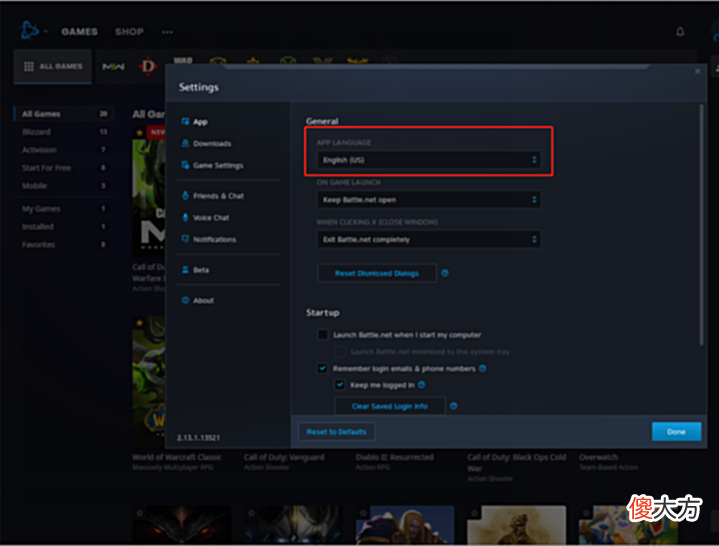The image size is (719, 546).
Task: Toggle Launch minimized to system tray
Action: click(340, 352)
